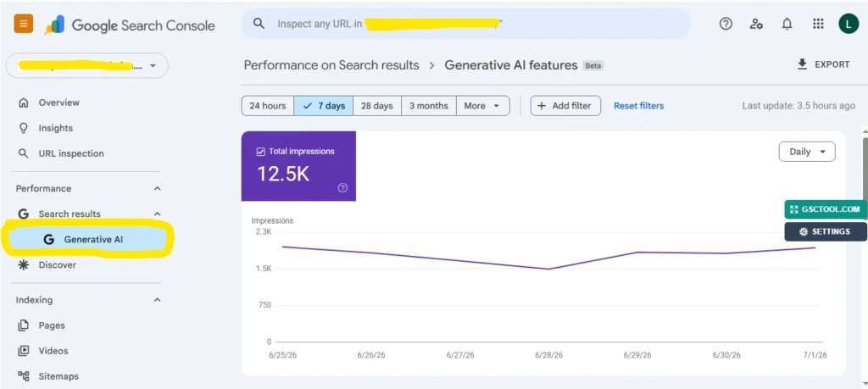Click the help icon on Total impressions card
Image resolution: width=868 pixels, height=389 pixels.
[x=342, y=188]
